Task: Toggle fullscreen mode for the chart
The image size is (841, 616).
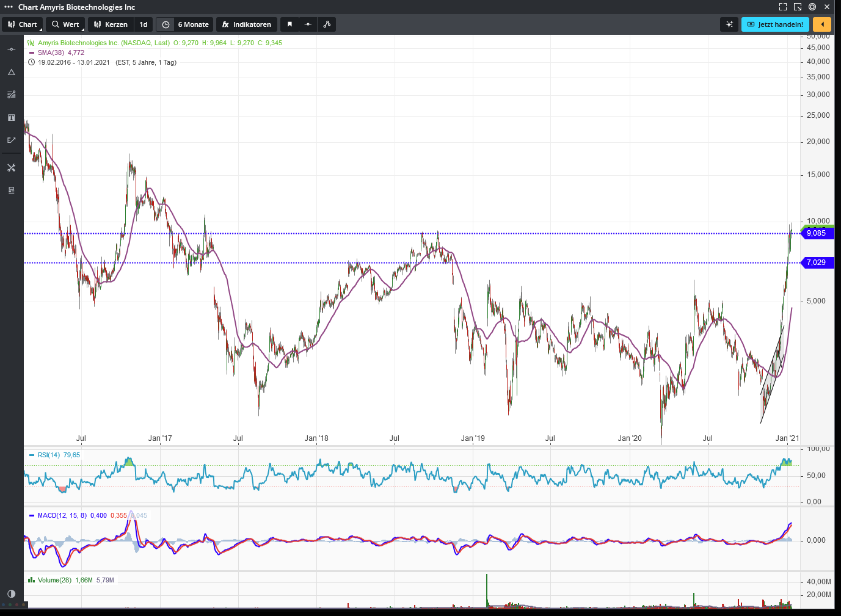Action: (783, 7)
